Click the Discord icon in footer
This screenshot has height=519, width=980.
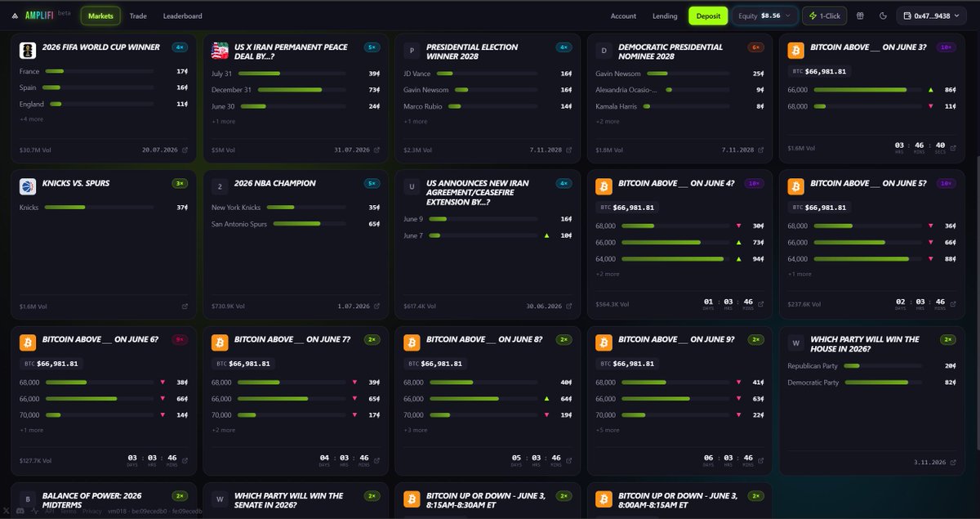pos(19,511)
